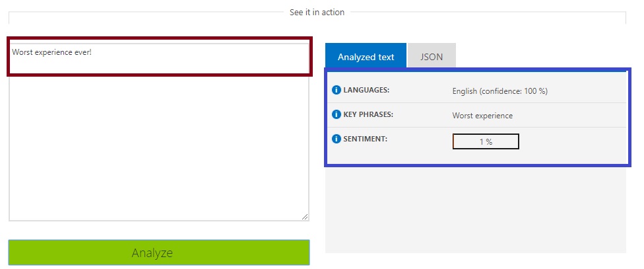
Task: Click the empty gray results panel below SENTIMENT
Action: 476,210
